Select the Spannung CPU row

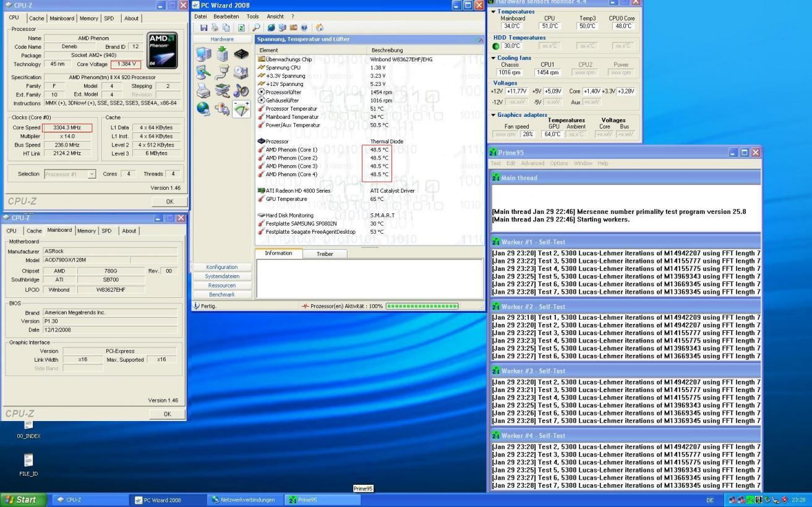370,67
